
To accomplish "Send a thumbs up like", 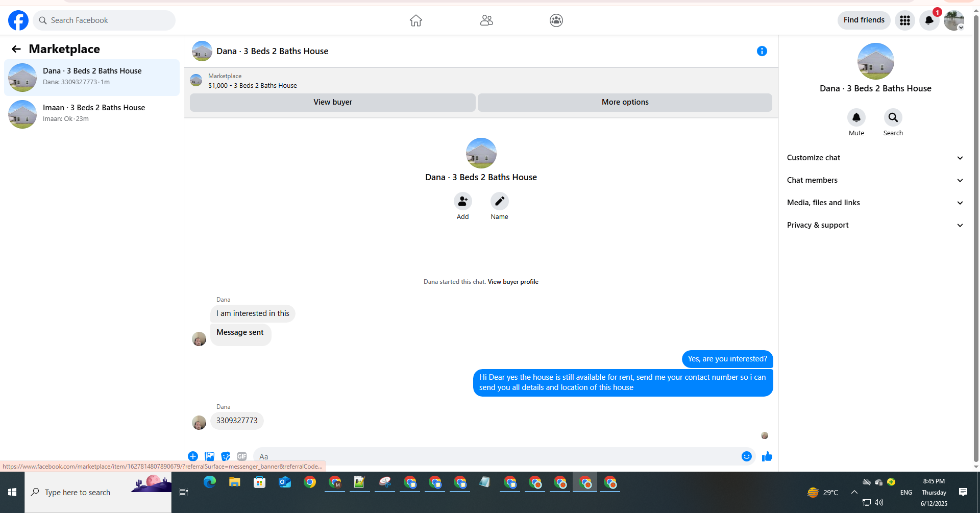I will [767, 456].
